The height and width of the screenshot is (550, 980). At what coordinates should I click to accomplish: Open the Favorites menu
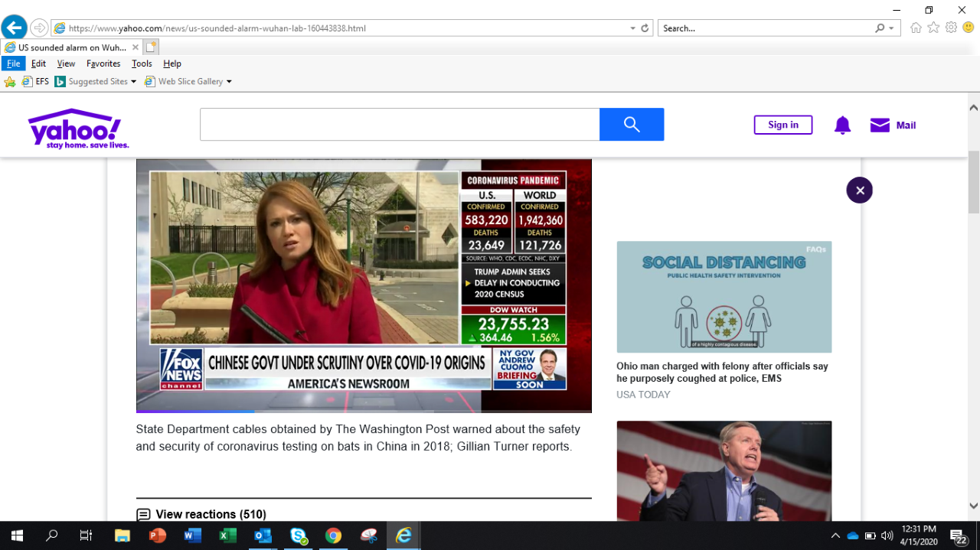click(103, 63)
